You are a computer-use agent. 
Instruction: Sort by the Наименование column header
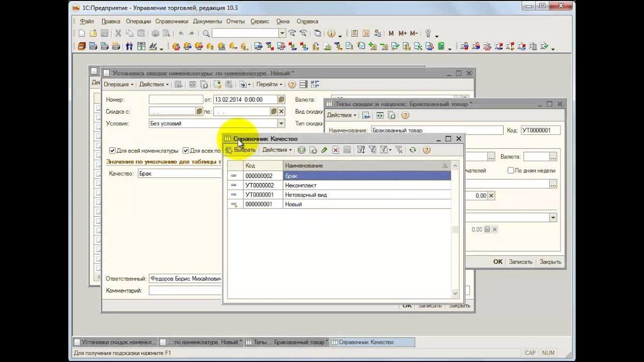[366, 165]
